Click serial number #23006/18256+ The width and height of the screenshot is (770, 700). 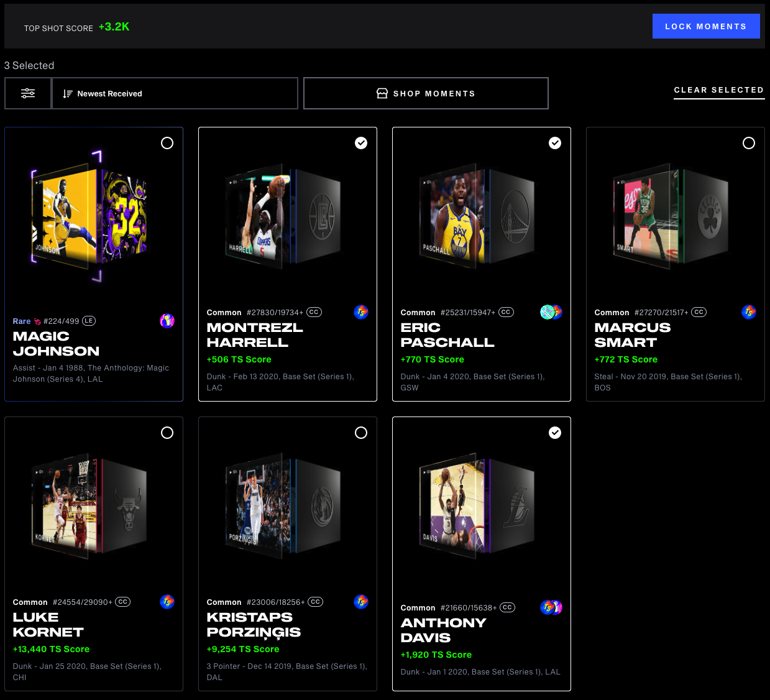(x=276, y=602)
